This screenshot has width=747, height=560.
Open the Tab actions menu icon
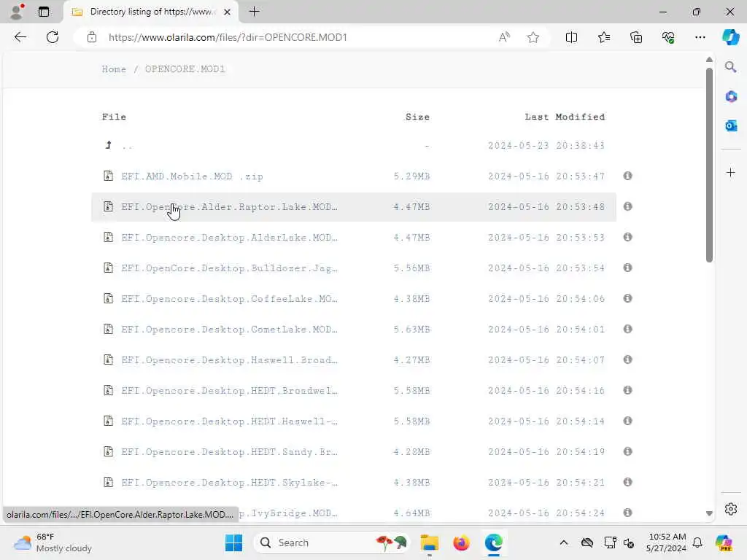[43, 12]
